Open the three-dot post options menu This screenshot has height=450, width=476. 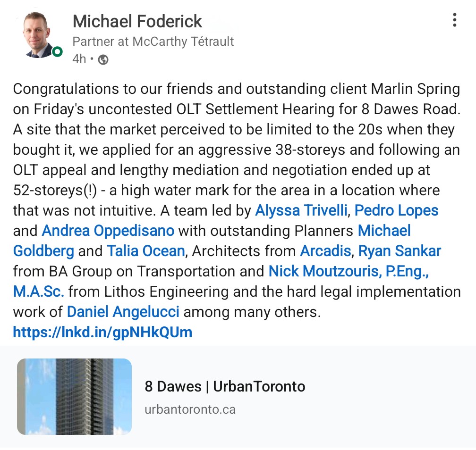click(454, 20)
